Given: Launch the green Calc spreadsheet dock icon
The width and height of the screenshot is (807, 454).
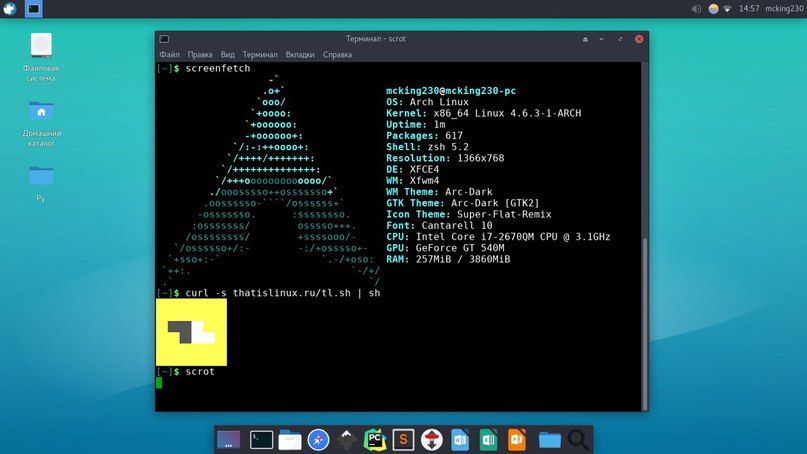Looking at the screenshot, I should point(488,440).
